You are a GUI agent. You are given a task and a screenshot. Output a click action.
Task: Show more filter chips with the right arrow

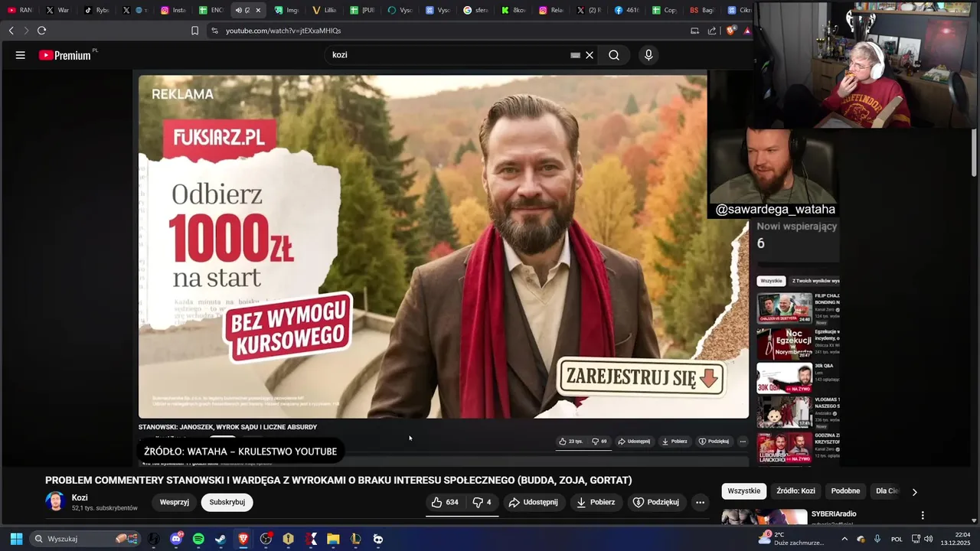pos(914,491)
